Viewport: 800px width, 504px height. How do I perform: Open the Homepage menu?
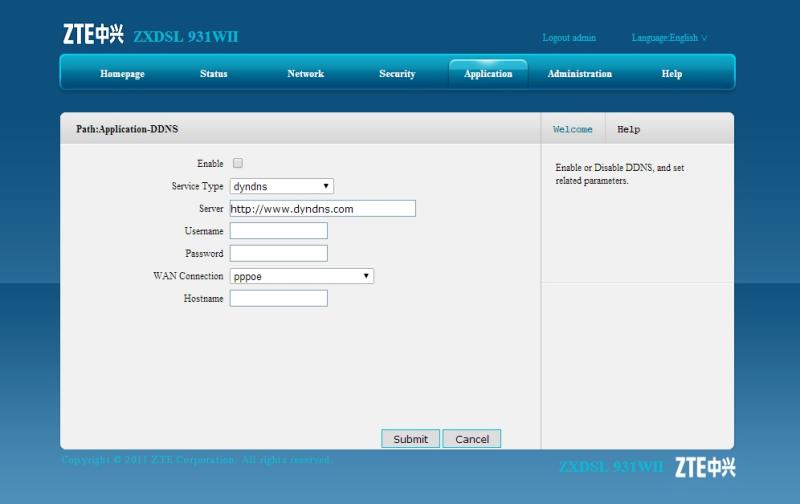tap(122, 73)
